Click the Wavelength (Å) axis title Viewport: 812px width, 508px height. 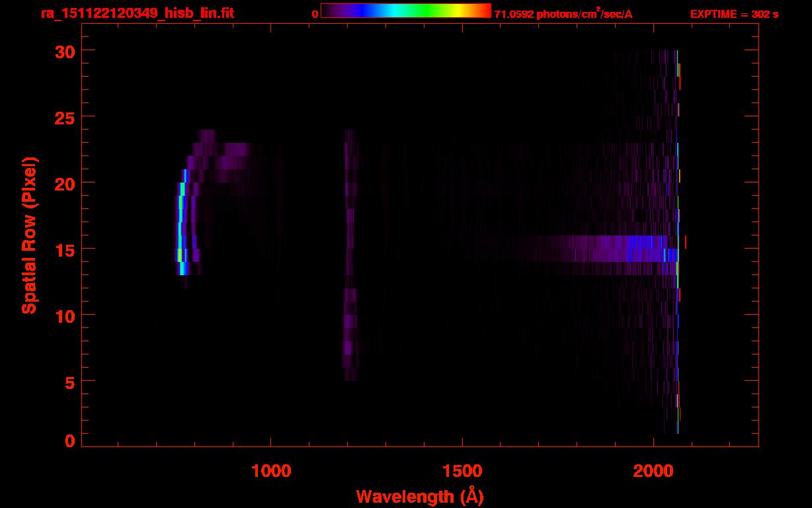point(420,495)
